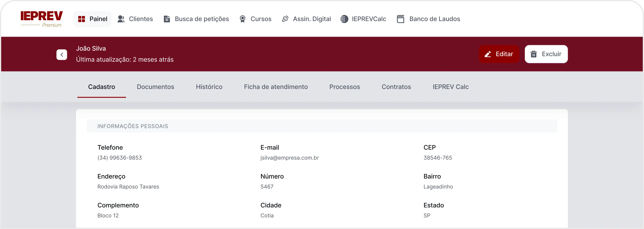Click the Estado value SP
Screen dimensions: 644x229
pos(427,215)
